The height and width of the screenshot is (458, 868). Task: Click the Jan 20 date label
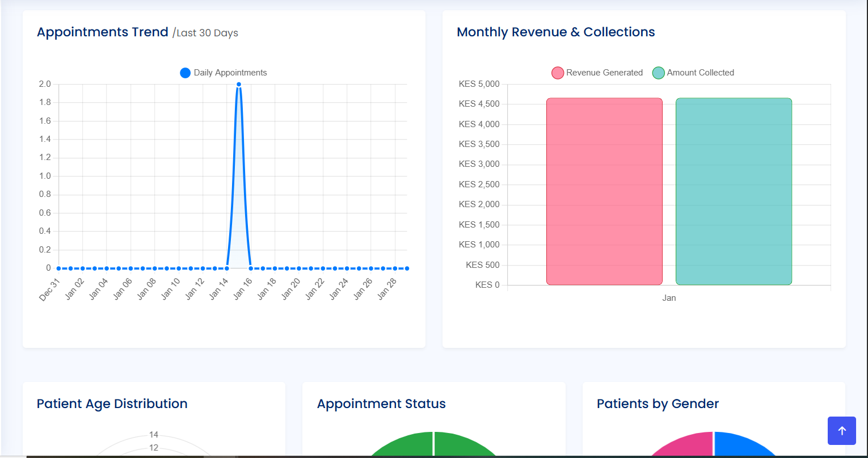pyautogui.click(x=290, y=289)
